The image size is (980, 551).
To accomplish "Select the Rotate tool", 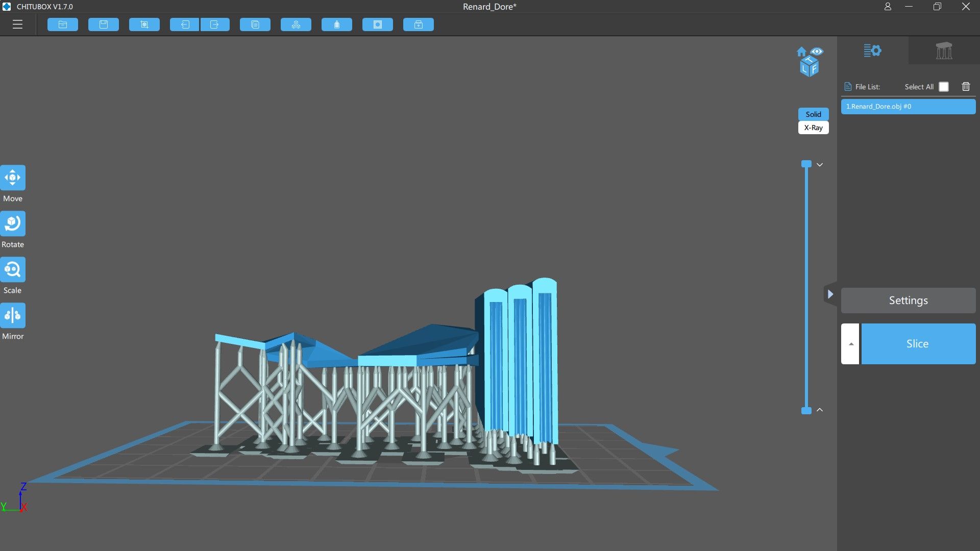I will click(x=13, y=223).
